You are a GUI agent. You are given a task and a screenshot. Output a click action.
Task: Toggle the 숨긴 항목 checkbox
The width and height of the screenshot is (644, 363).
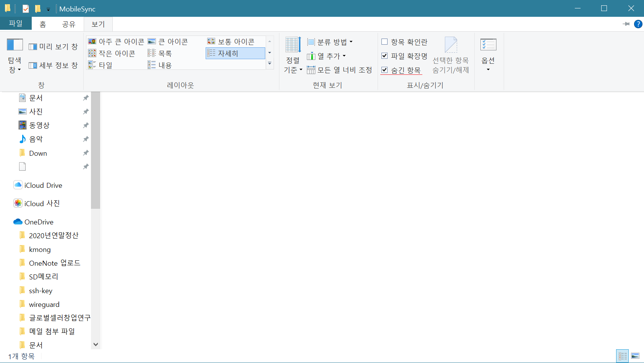(x=384, y=70)
